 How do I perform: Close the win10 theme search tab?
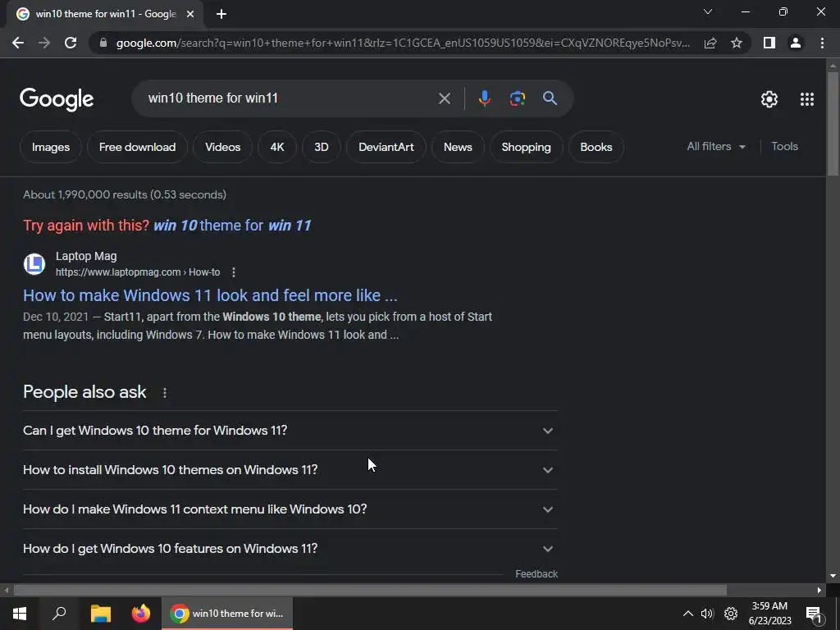(190, 15)
